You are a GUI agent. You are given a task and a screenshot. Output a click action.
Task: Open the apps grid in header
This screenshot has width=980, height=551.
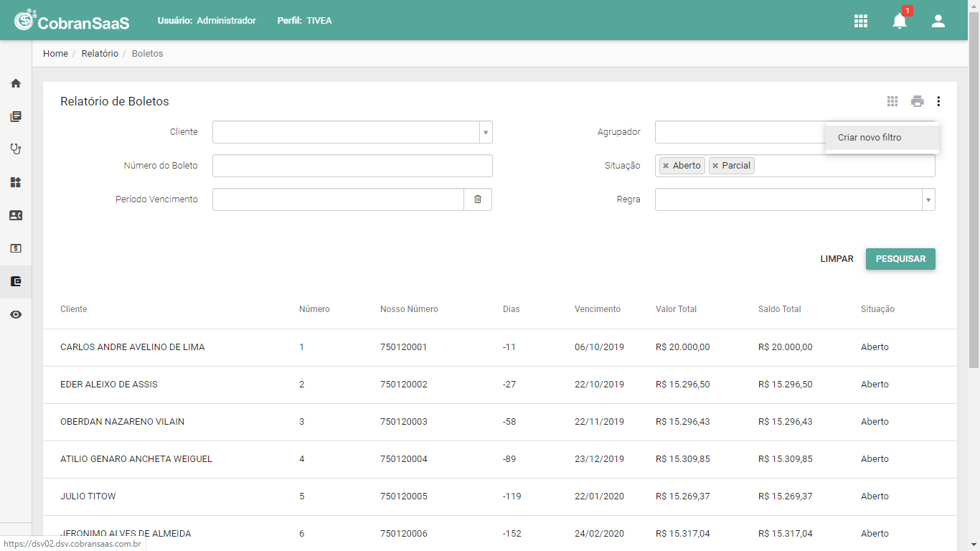pyautogui.click(x=861, y=21)
